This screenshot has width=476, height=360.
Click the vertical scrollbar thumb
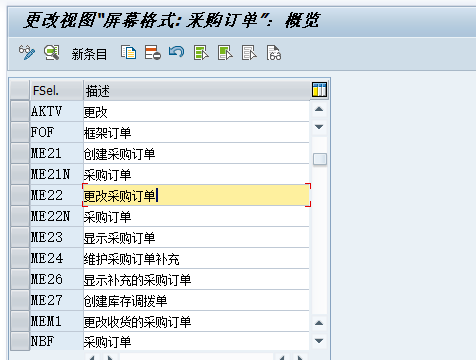pyautogui.click(x=320, y=159)
